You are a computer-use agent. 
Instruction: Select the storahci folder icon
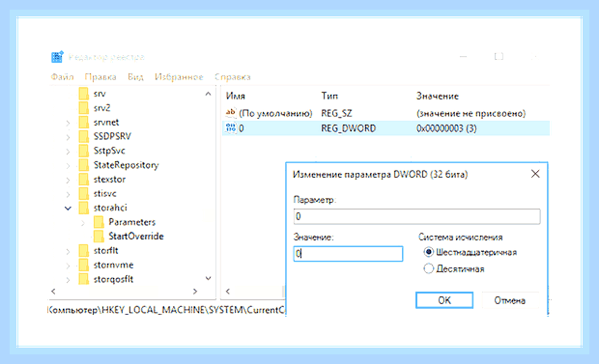[84, 208]
